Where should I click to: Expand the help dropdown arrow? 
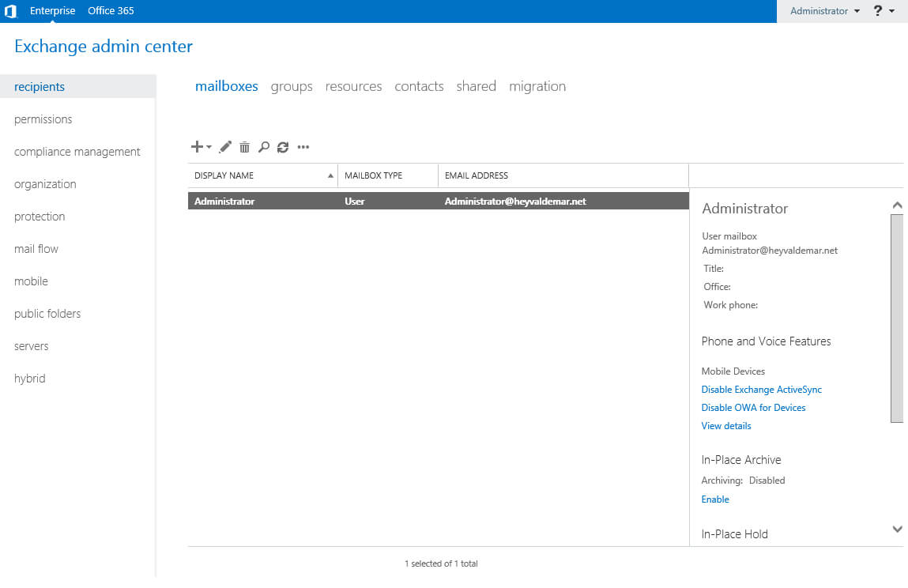pyautogui.click(x=891, y=11)
